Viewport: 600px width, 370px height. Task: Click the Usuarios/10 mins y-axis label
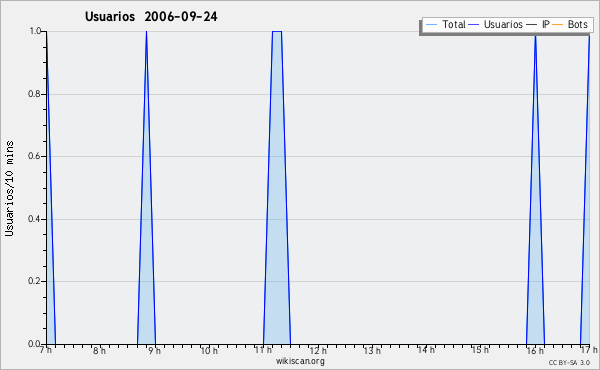pyautogui.click(x=9, y=188)
